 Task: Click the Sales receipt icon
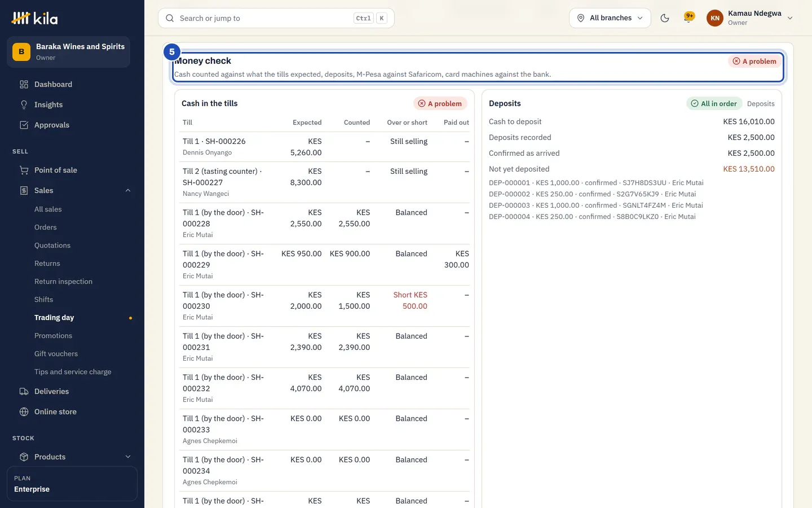click(24, 190)
